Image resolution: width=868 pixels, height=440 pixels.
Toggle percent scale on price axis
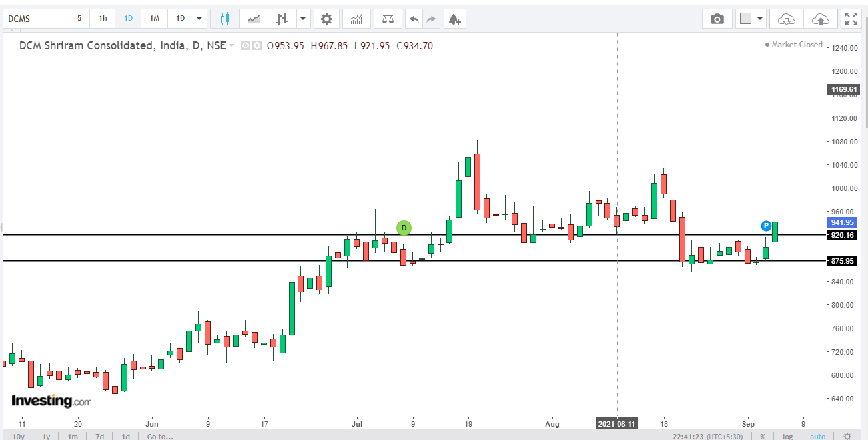[x=763, y=436]
